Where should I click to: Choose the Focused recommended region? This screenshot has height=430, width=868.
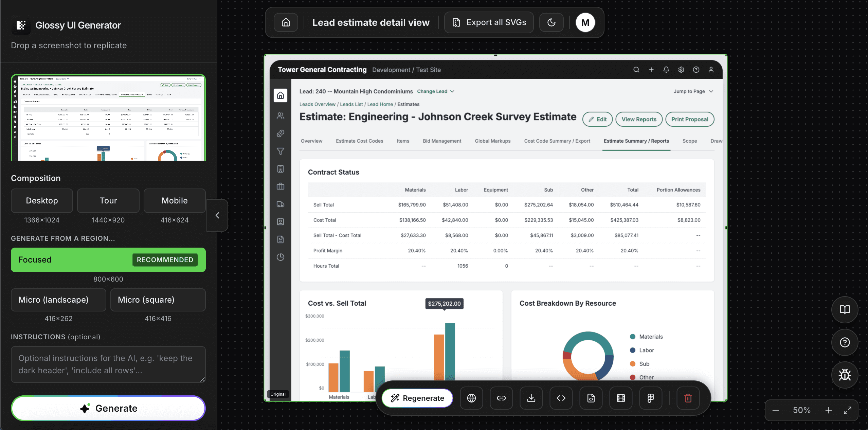click(108, 260)
